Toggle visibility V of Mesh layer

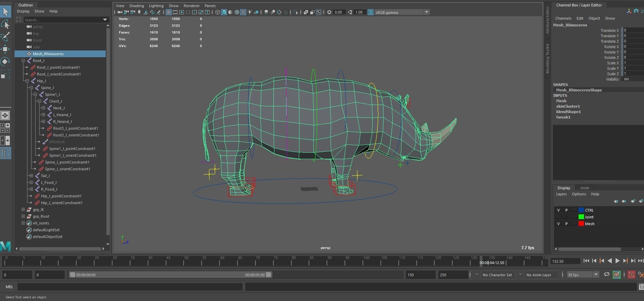click(x=558, y=224)
